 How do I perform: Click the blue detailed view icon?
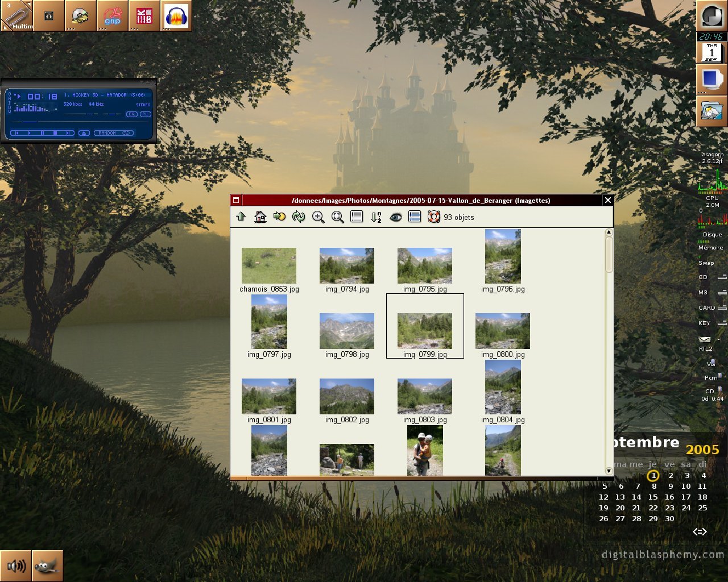pyautogui.click(x=415, y=217)
